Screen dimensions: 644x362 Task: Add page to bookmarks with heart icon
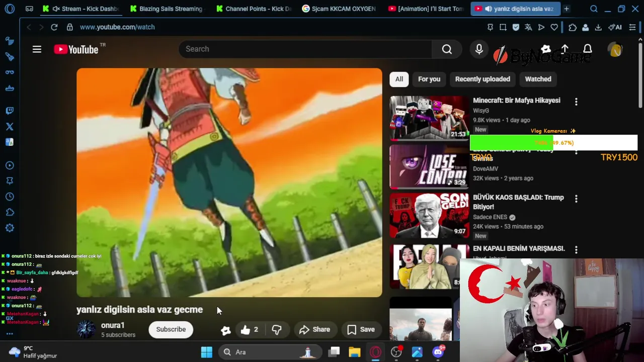(x=554, y=27)
